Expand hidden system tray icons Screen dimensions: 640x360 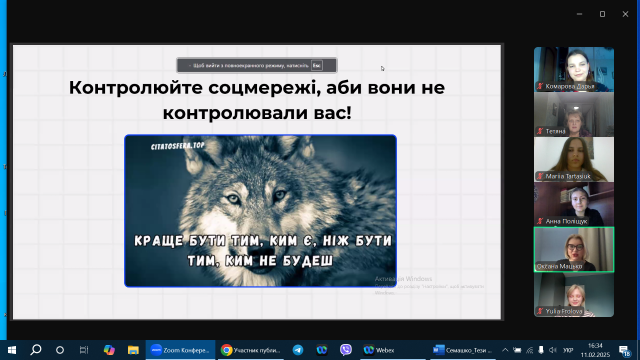click(505, 350)
